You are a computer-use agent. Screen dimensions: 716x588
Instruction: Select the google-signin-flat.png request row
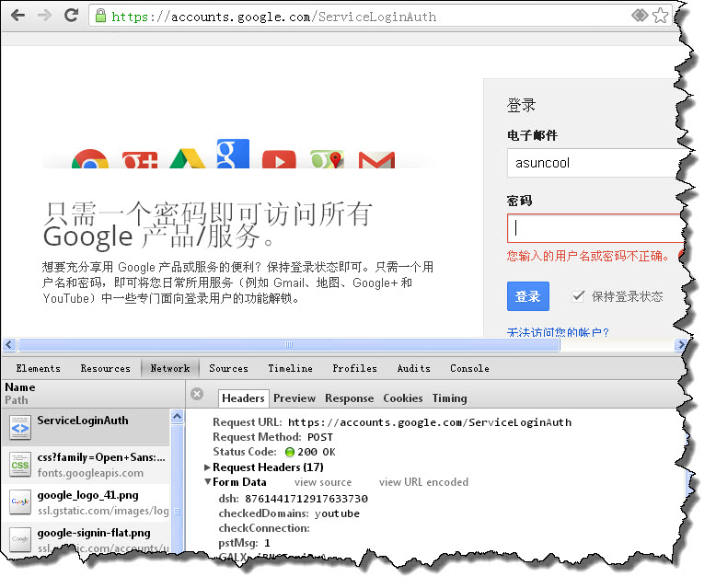[x=86, y=539]
